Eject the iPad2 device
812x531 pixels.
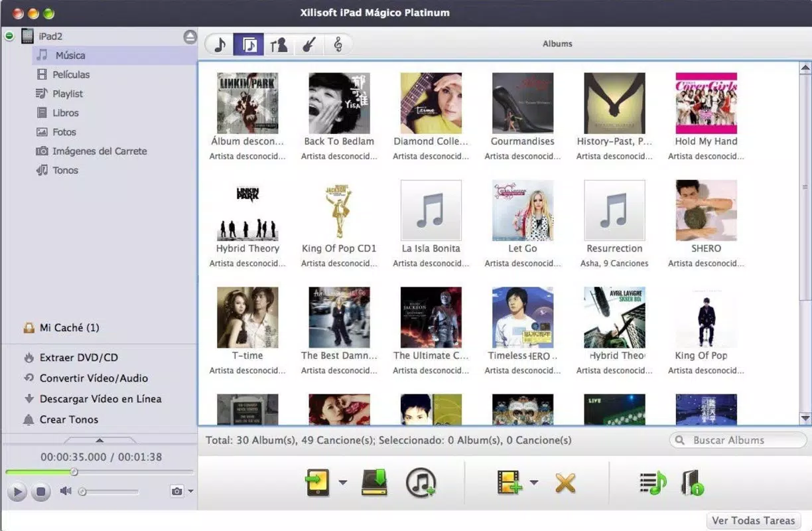click(190, 37)
